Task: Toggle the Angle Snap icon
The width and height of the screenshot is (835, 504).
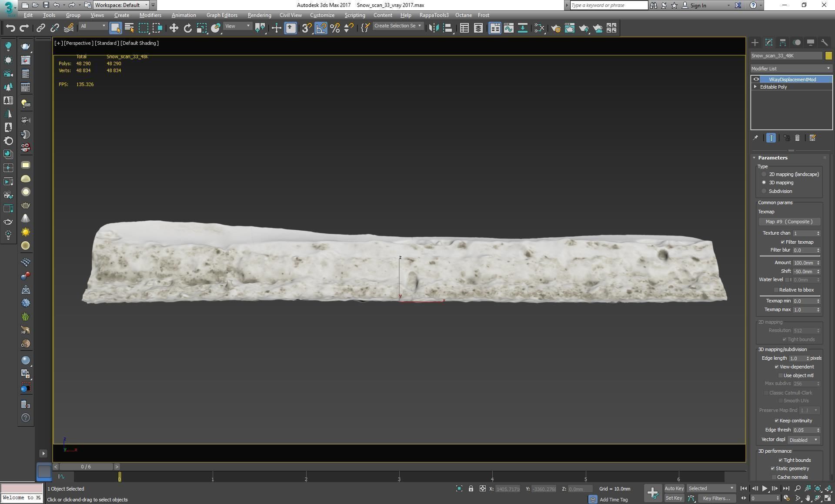Action: tap(321, 28)
